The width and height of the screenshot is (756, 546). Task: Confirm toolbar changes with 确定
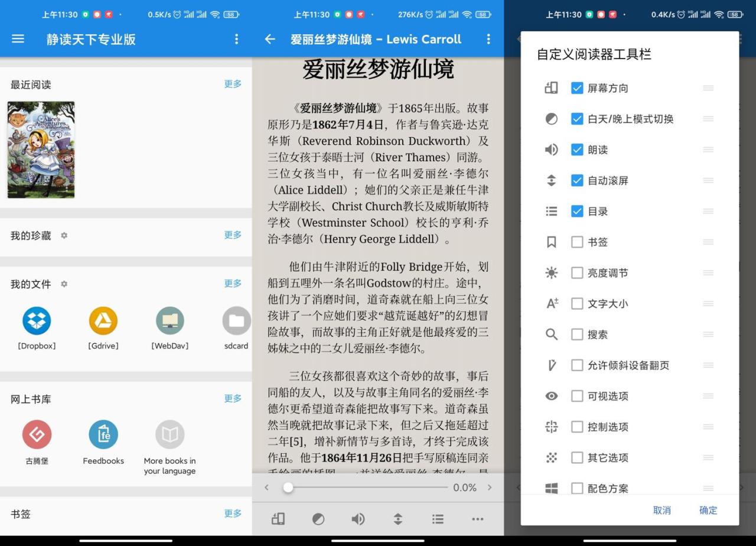(x=708, y=510)
